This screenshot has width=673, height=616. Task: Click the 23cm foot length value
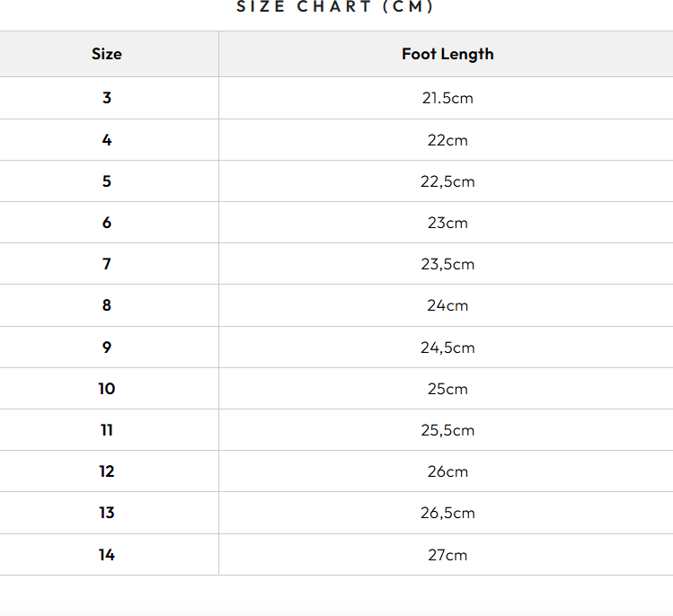[x=447, y=223]
